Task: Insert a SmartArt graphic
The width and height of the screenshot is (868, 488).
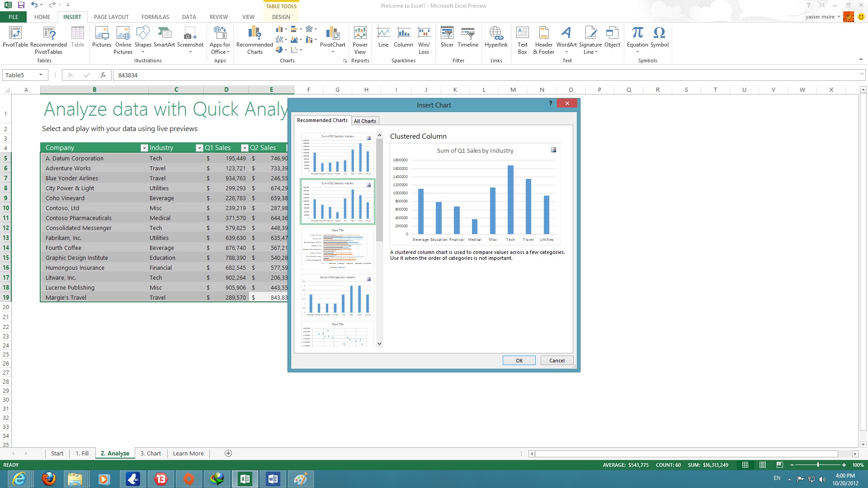Action: tap(164, 37)
